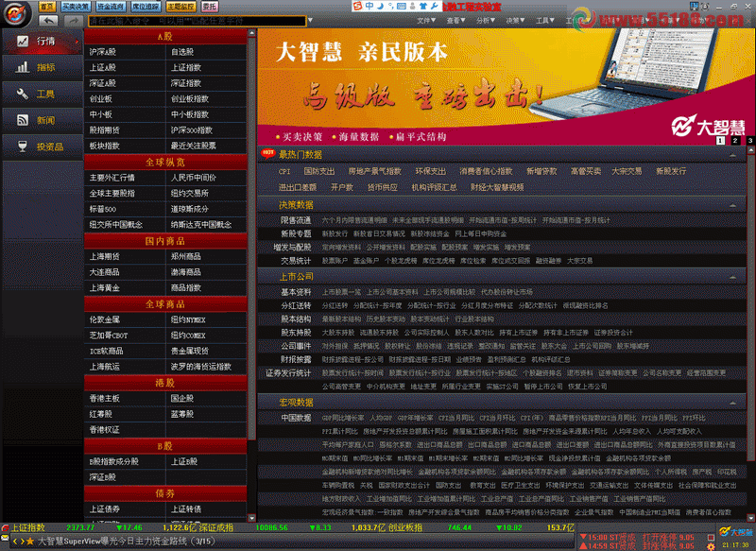Click the left menu scrollbar down arrow
This screenshot has height=551, width=756.
pos(251,518)
